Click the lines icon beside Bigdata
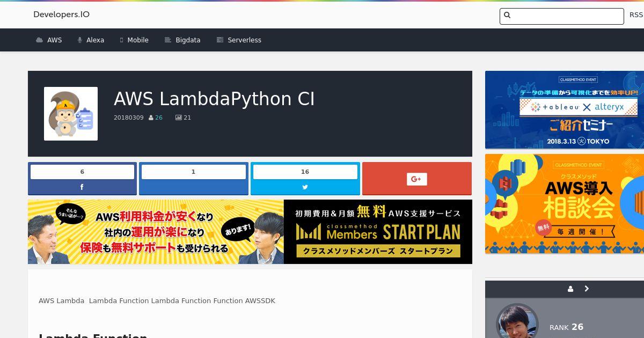Screen dimensions: 644x338 point(167,40)
